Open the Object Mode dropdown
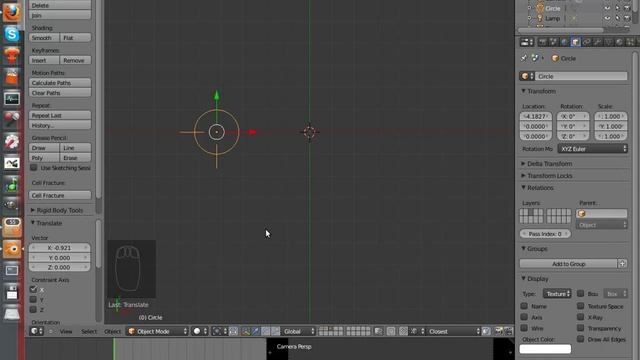 pos(158,331)
